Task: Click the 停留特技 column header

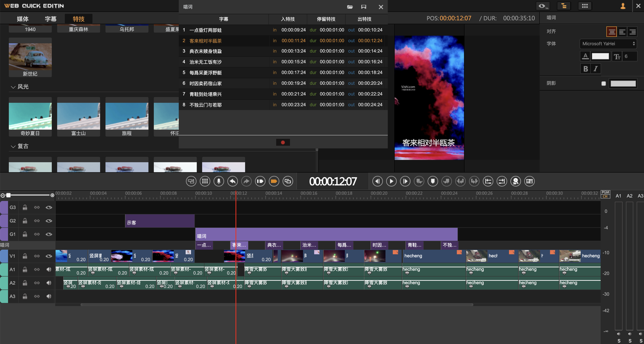Action: pos(326,19)
